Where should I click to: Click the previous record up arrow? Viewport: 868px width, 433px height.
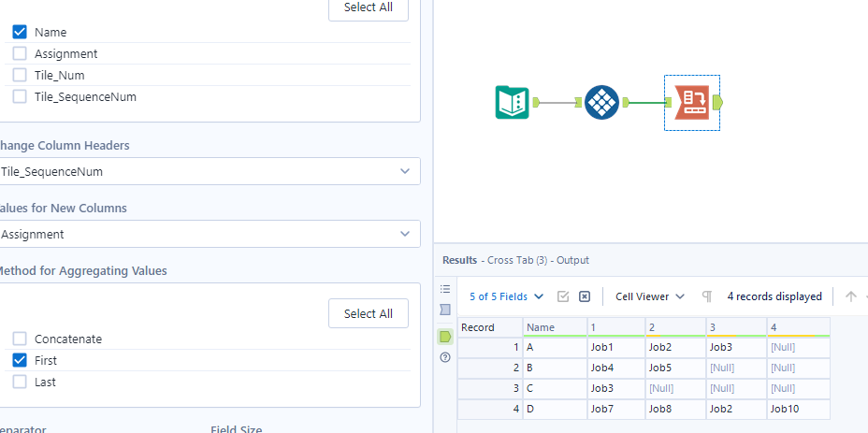point(850,296)
